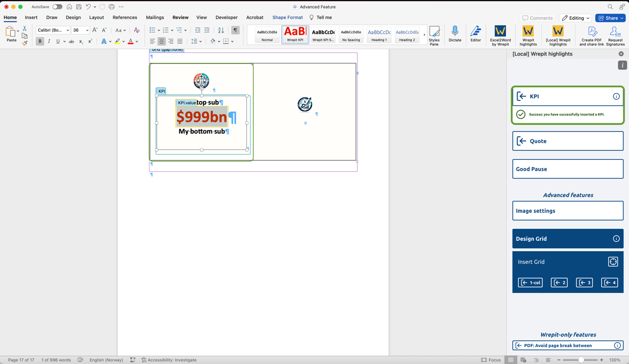This screenshot has height=364, width=629.
Task: Launch Excel2Word by Wrepit
Action: [500, 36]
